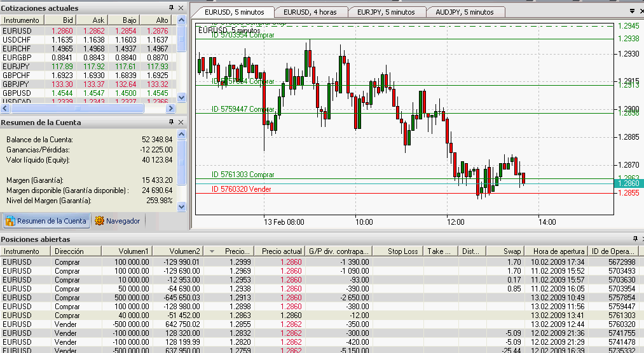The height and width of the screenshot is (353, 644).
Task: Click the ID 5759447 Comprar chart line label
Action: click(243, 109)
